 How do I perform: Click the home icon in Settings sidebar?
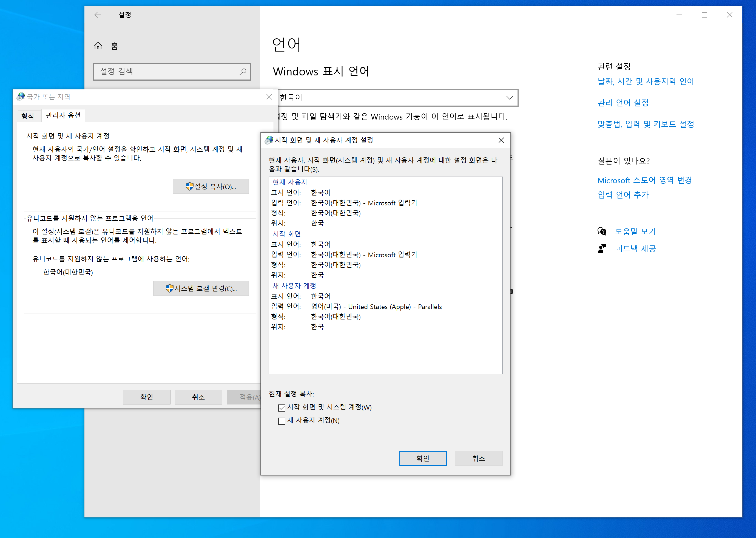98,46
